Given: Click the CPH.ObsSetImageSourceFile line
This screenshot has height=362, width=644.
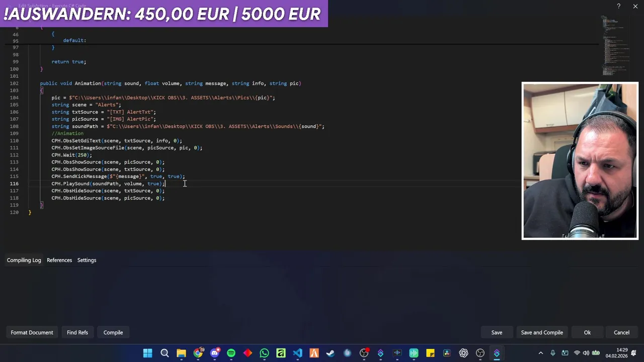Looking at the screenshot, I should [x=127, y=148].
